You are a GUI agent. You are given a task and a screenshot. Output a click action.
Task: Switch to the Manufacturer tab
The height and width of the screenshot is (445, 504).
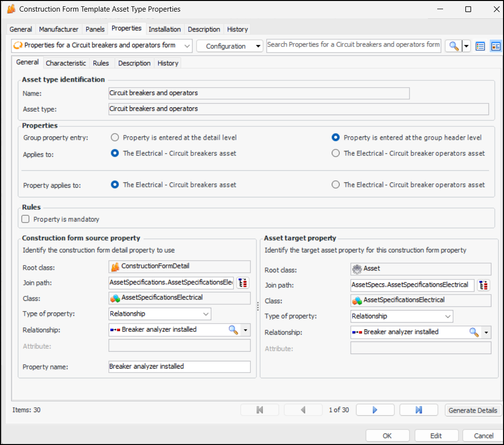[x=59, y=29]
